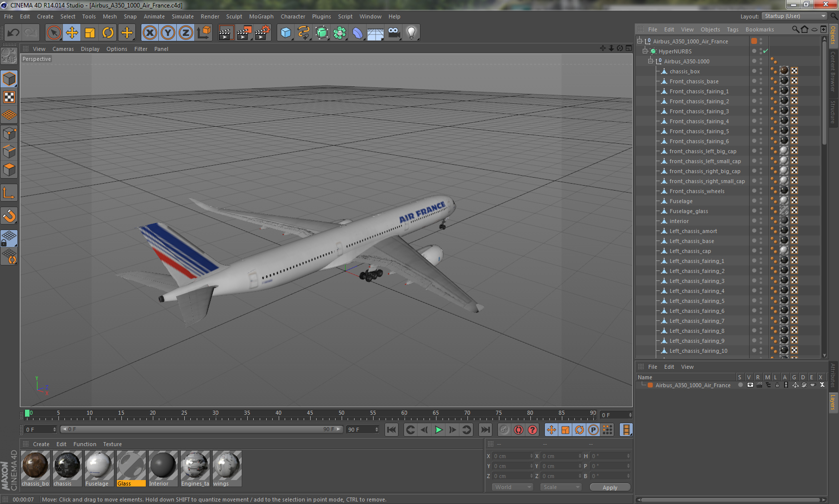Go to end of animation
The image size is (839, 504).
coord(485,430)
